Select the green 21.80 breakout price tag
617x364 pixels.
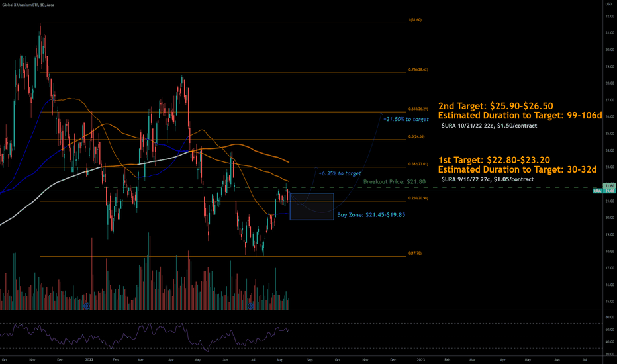(609, 186)
